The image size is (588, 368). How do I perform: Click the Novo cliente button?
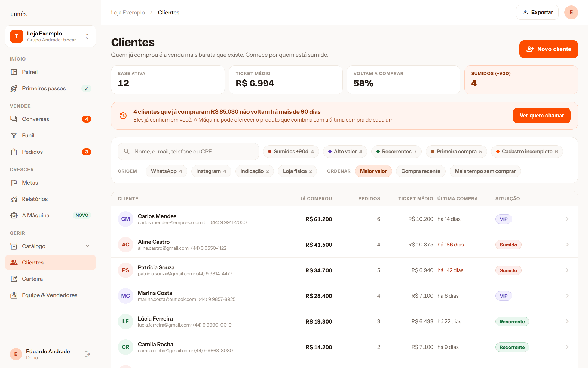549,49
